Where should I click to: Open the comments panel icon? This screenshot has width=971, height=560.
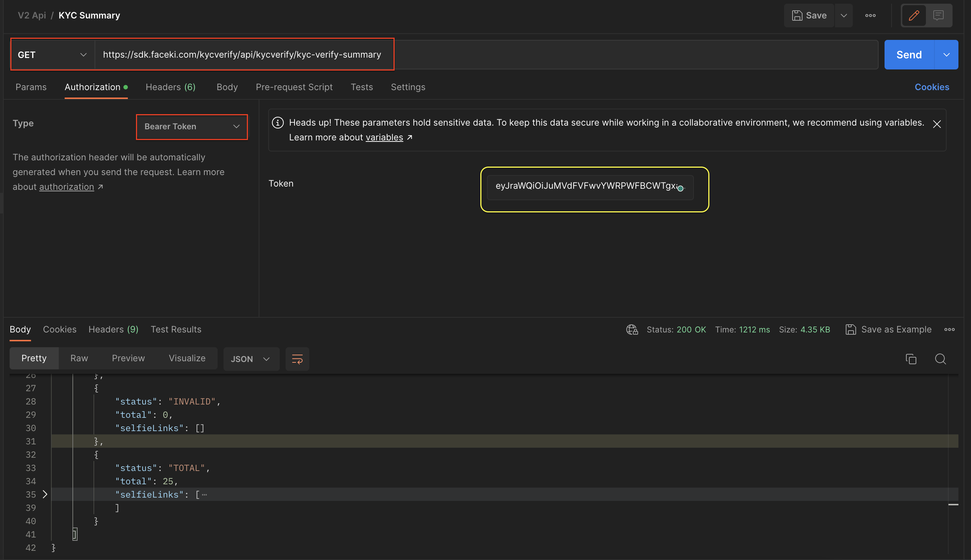(x=938, y=16)
